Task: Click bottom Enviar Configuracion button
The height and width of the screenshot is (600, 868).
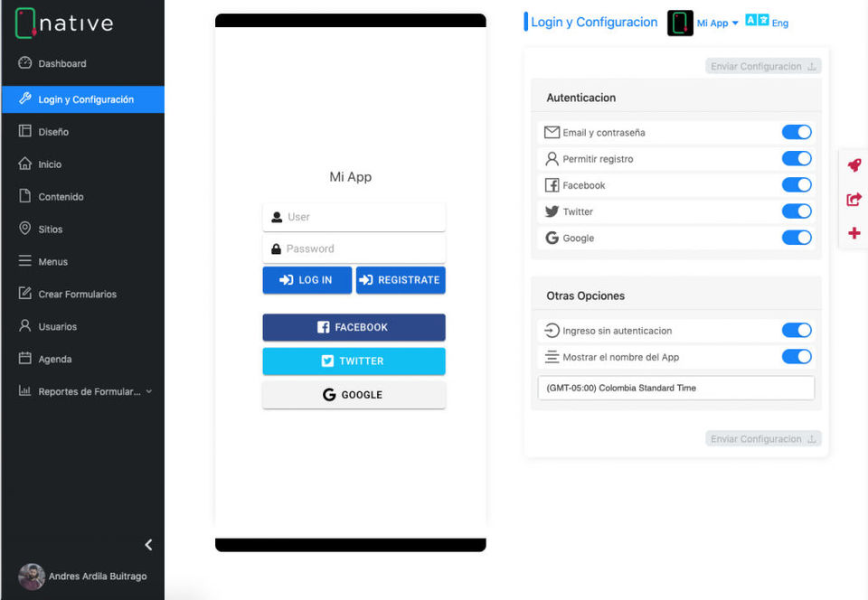Action: 763,438
